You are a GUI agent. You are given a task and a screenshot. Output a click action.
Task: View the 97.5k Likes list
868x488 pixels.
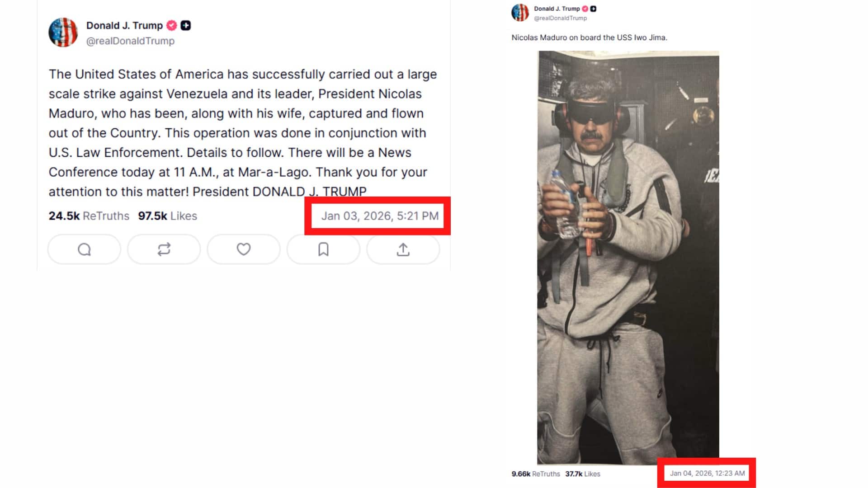[168, 216]
